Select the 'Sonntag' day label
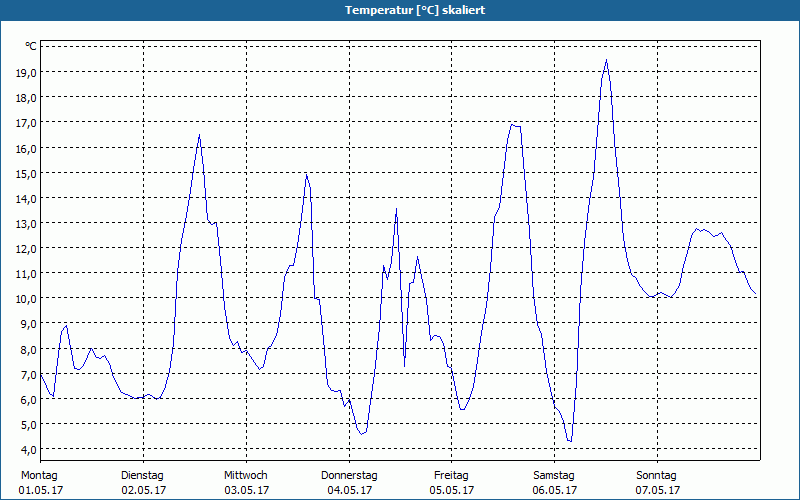800x500 pixels. pos(657,476)
